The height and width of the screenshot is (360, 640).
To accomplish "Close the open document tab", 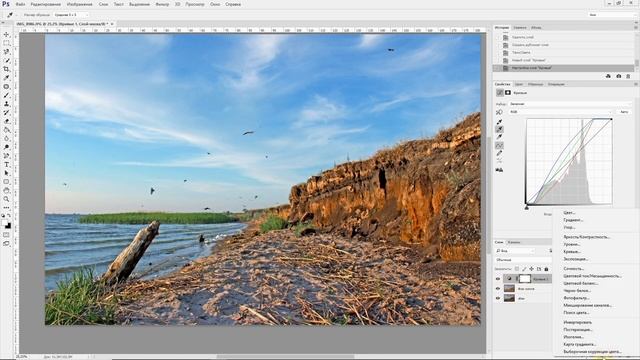I will coord(112,24).
